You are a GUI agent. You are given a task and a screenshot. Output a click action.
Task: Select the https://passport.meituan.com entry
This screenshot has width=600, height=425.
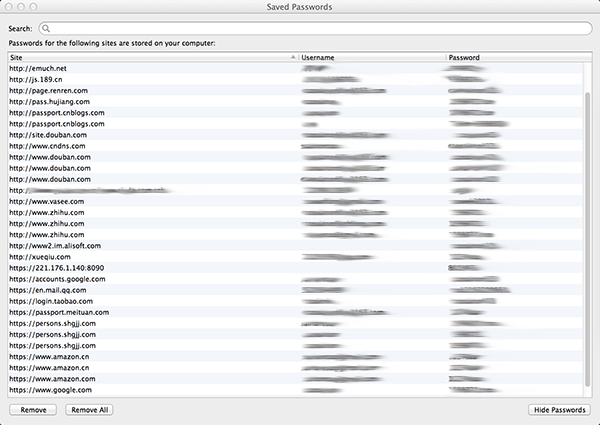click(295, 313)
